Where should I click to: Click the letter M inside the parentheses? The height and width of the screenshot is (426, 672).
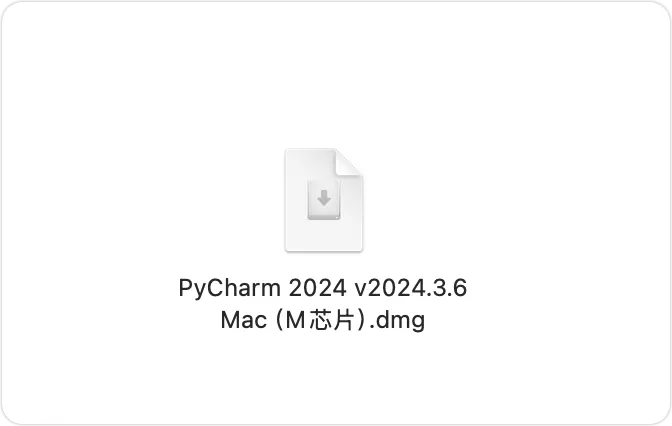(x=295, y=320)
